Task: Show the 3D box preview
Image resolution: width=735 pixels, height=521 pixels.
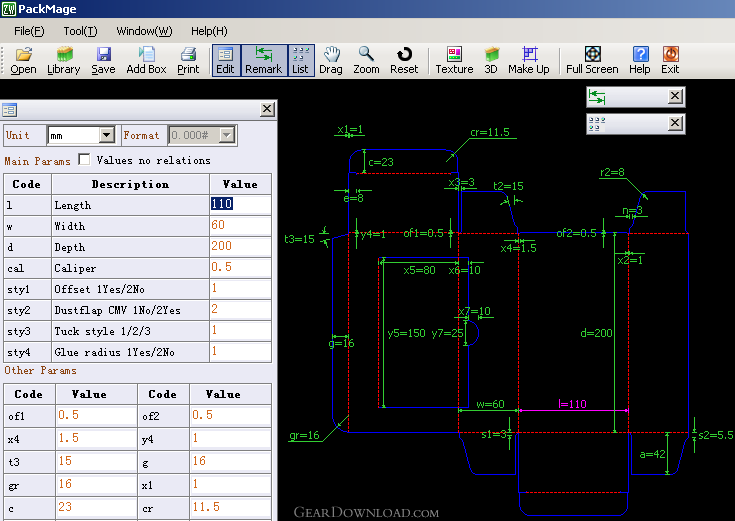Action: (x=491, y=60)
